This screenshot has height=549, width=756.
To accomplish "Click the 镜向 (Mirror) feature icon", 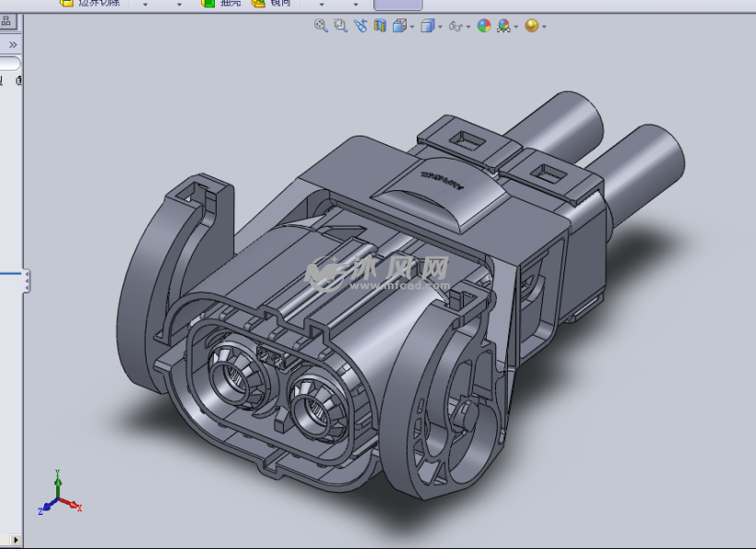I will point(258,3).
